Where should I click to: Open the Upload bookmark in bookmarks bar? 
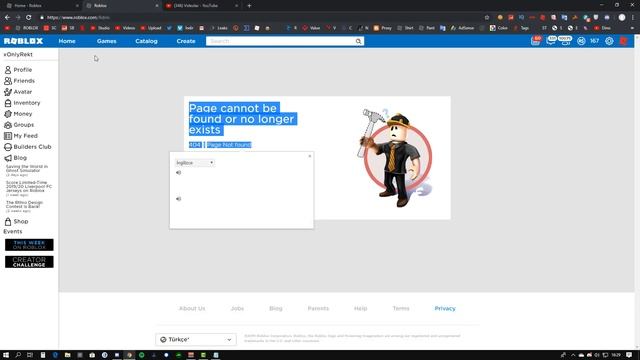click(x=151, y=28)
